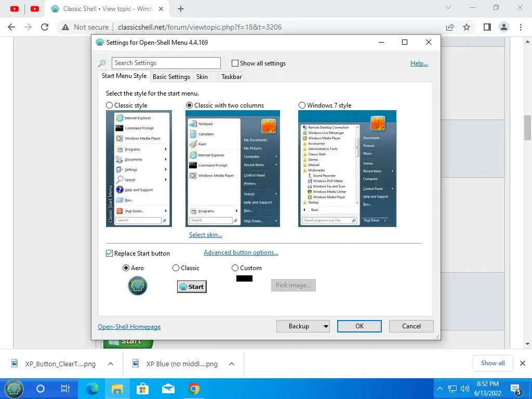This screenshot has width=532, height=399.
Task: Click the Backup button
Action: [299, 326]
